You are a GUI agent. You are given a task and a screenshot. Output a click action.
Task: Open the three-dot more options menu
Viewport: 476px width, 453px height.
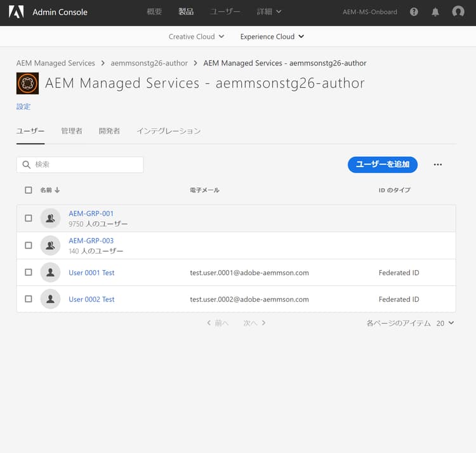coord(437,165)
